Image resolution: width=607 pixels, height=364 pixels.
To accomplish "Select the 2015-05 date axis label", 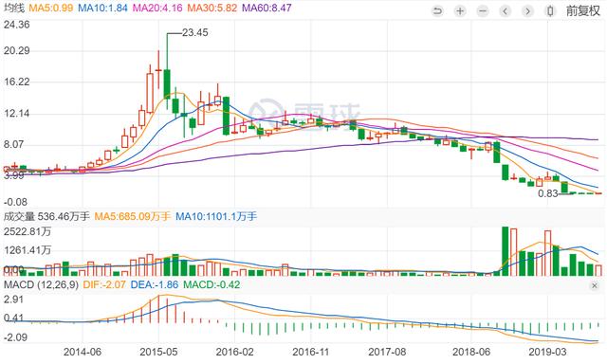I will pos(158,352).
